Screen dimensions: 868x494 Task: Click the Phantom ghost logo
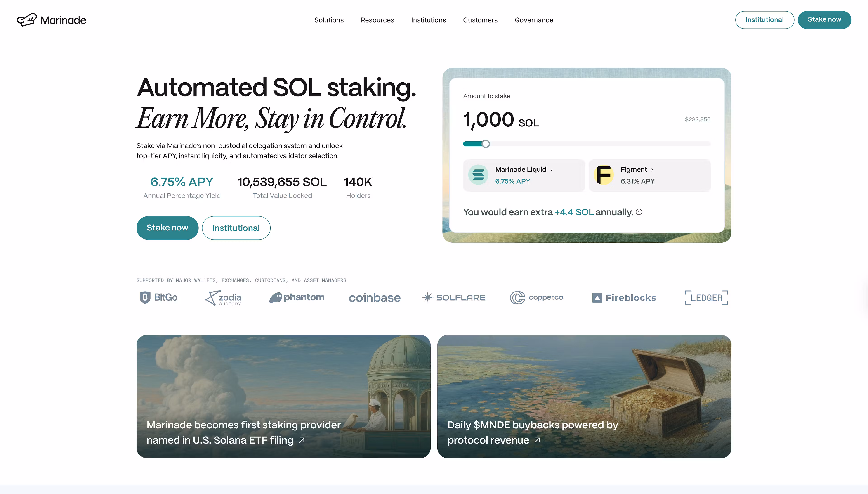(276, 298)
